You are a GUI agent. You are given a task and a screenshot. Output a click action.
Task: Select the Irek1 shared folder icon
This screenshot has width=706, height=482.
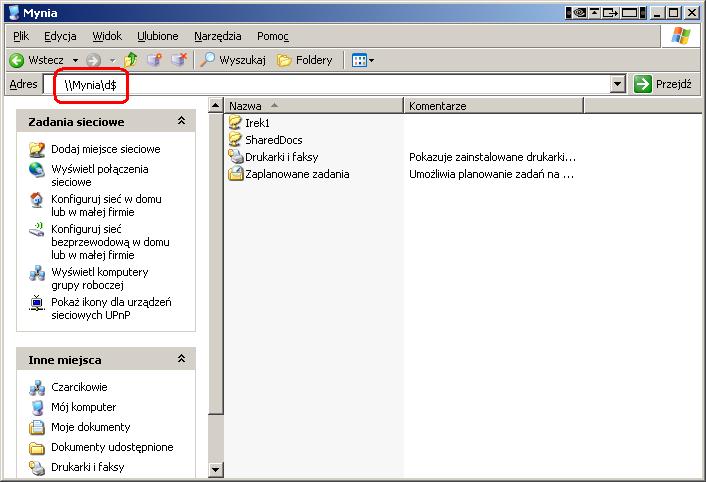click(x=235, y=122)
